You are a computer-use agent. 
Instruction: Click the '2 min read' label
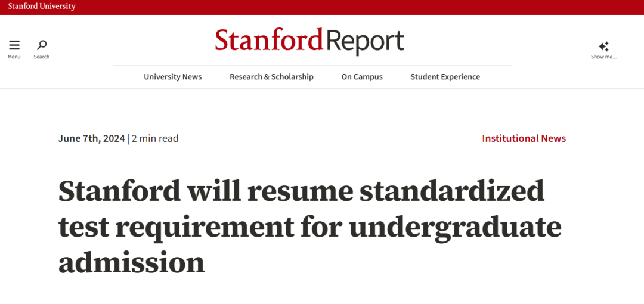[155, 138]
